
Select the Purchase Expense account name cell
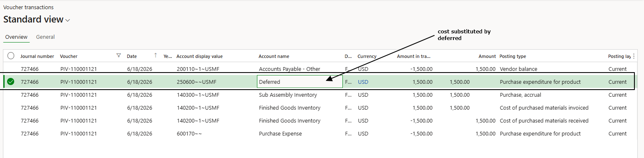(280, 134)
